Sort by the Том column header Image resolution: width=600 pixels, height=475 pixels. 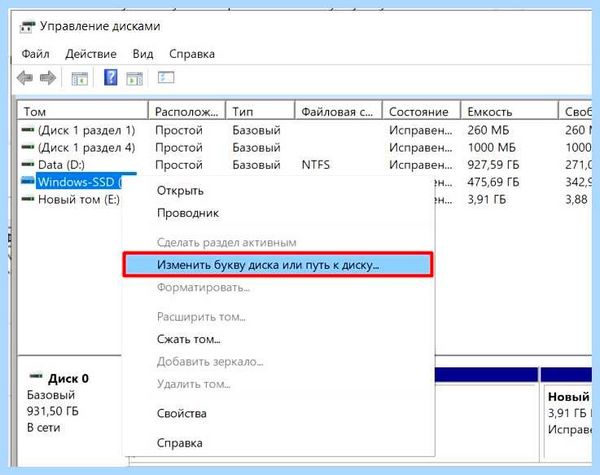click(x=83, y=111)
